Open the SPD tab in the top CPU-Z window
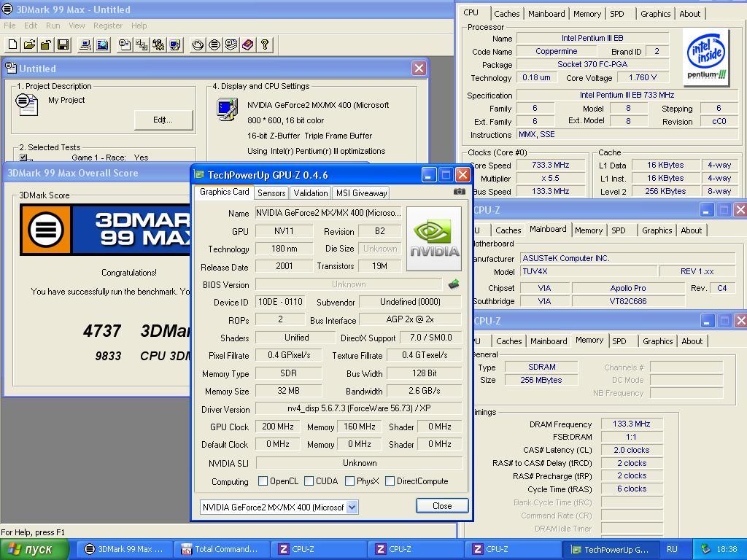 (617, 14)
